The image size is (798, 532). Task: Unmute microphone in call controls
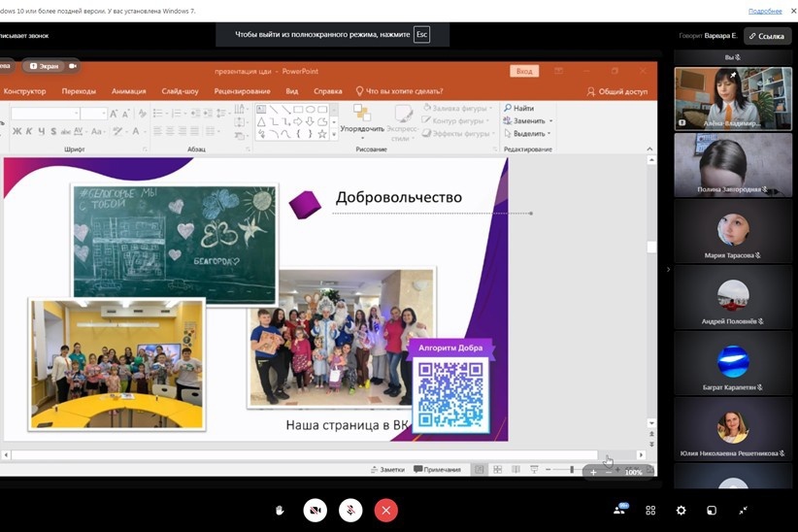point(350,510)
